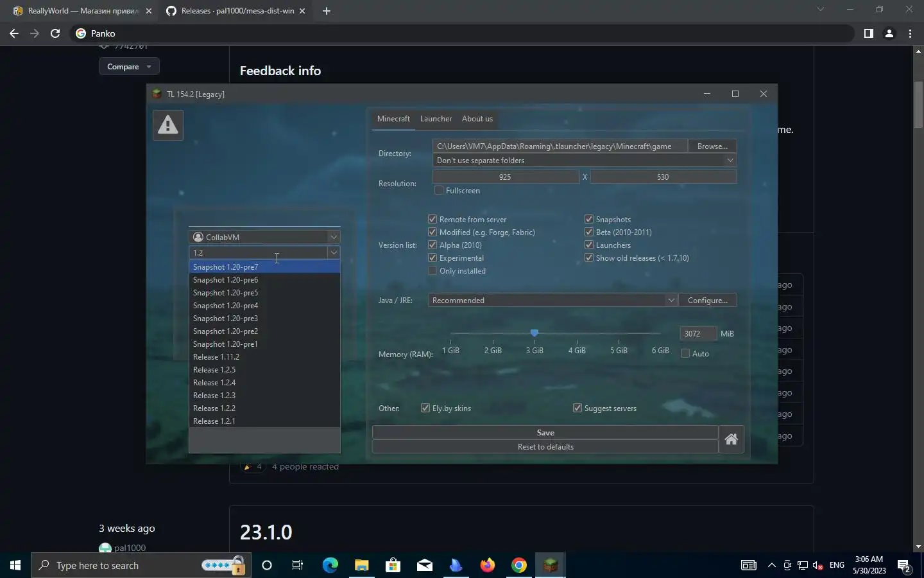Uncheck Beta (2010-2011) checkbox

pos(589,232)
